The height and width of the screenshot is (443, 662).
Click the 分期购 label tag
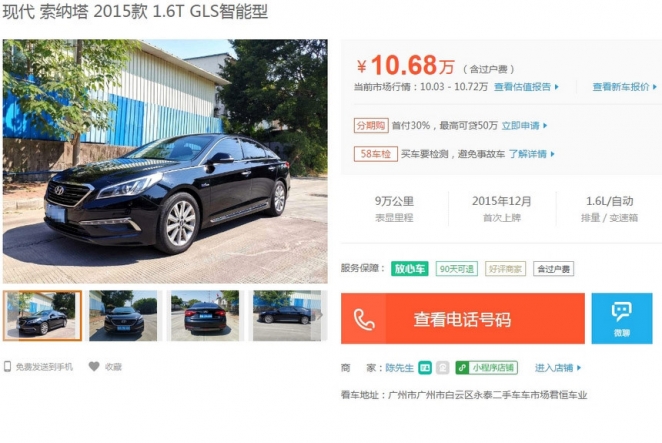click(x=371, y=125)
